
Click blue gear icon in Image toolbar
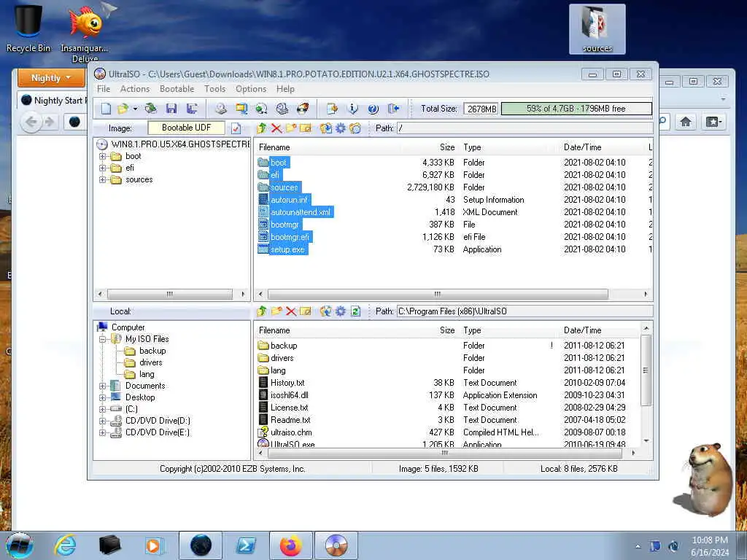coord(341,128)
